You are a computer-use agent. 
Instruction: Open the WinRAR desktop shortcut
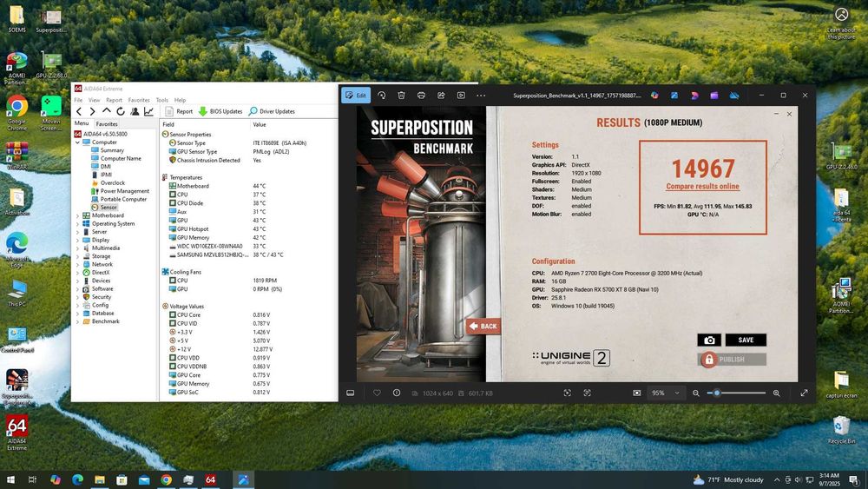point(16,155)
